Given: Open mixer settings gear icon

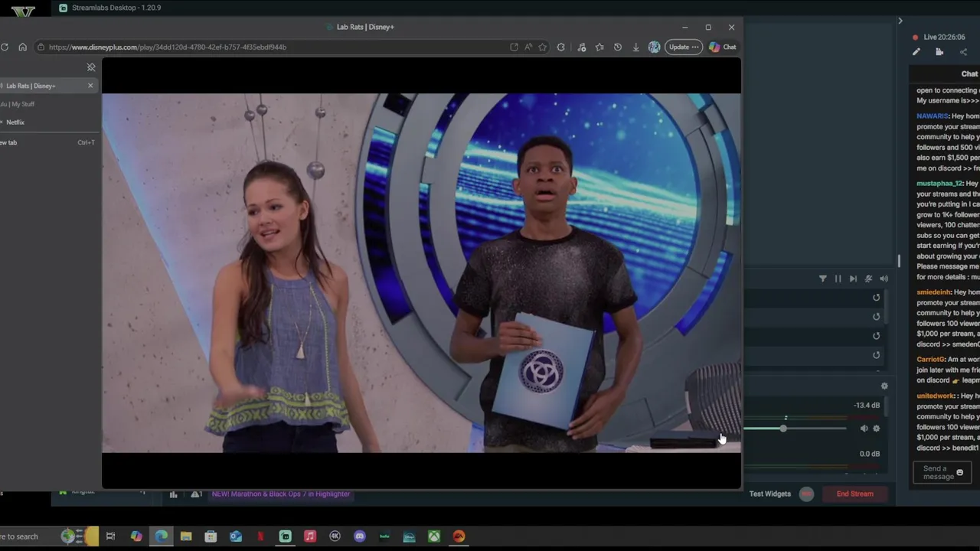Looking at the screenshot, I should point(884,386).
